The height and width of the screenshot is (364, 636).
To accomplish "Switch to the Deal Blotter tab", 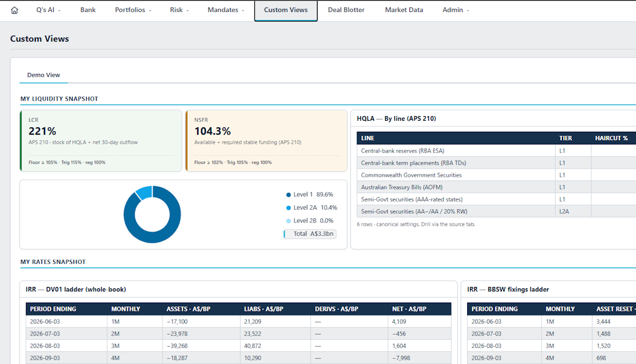I will point(346,10).
